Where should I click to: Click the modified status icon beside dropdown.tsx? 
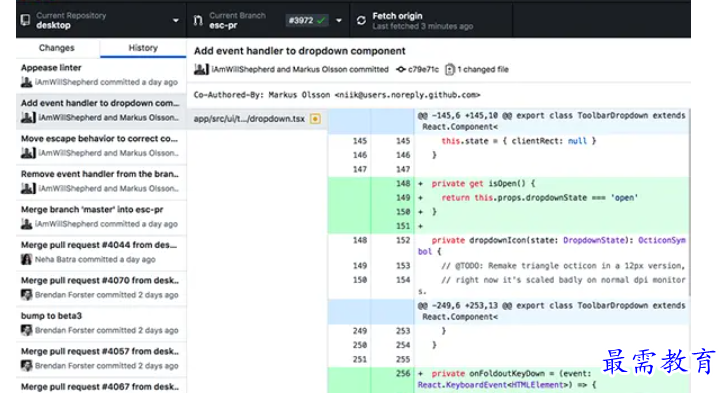[315, 119]
